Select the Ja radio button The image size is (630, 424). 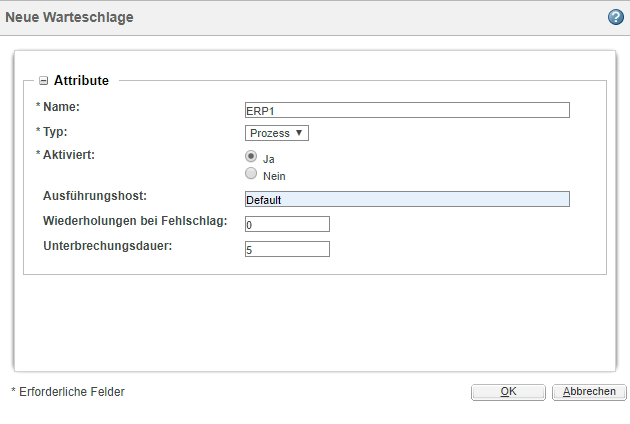tap(251, 157)
